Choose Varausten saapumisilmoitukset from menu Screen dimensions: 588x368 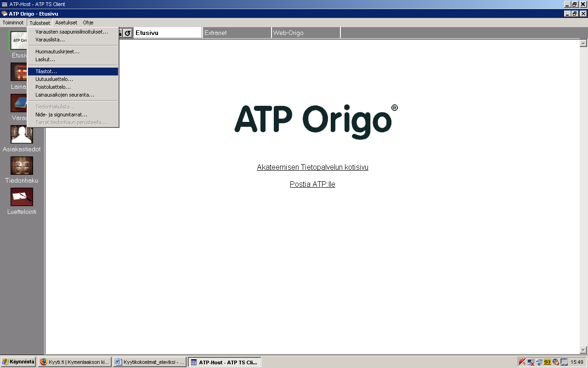click(x=73, y=32)
